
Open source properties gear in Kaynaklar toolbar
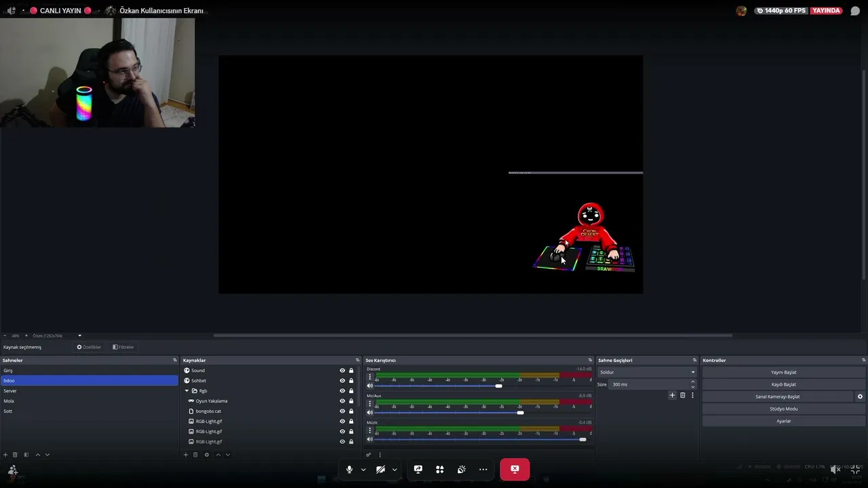tap(207, 455)
